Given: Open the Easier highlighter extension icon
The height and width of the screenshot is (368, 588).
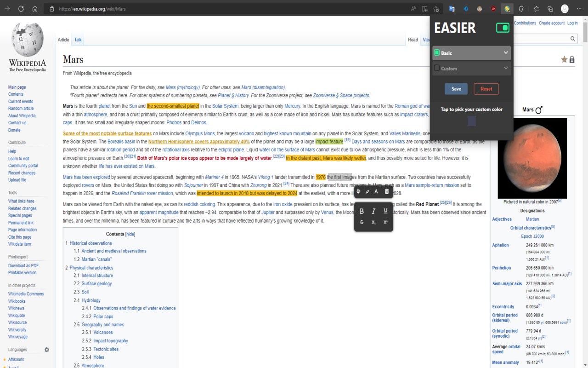Looking at the screenshot, I should click(x=507, y=9).
